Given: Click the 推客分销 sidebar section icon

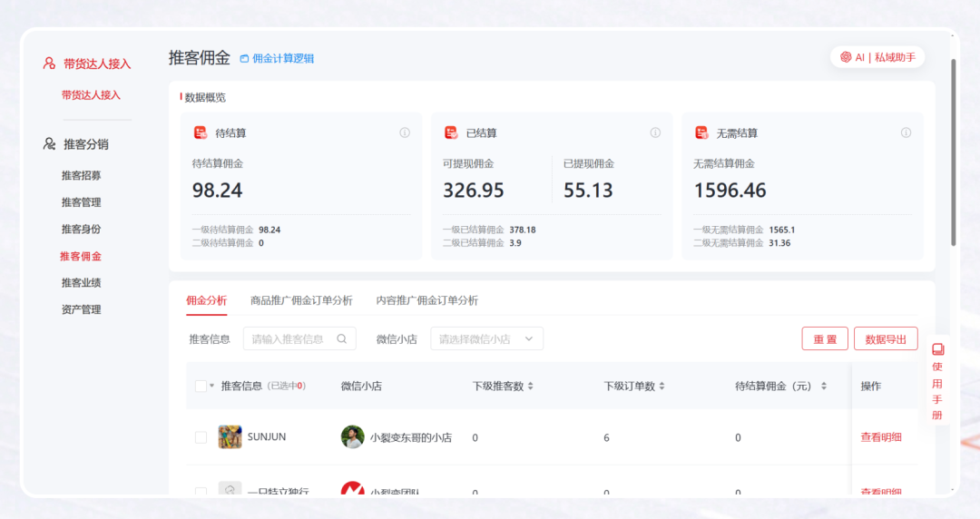Looking at the screenshot, I should (49, 144).
